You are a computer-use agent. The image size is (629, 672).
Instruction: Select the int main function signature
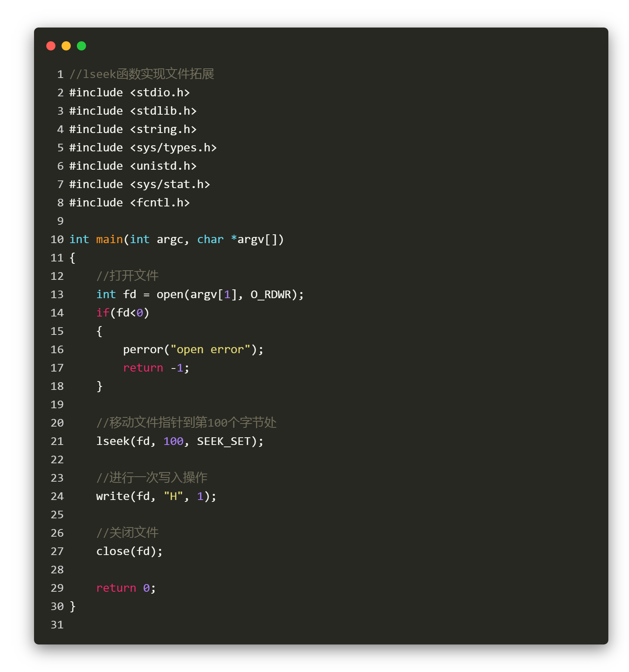pyautogui.click(x=176, y=239)
